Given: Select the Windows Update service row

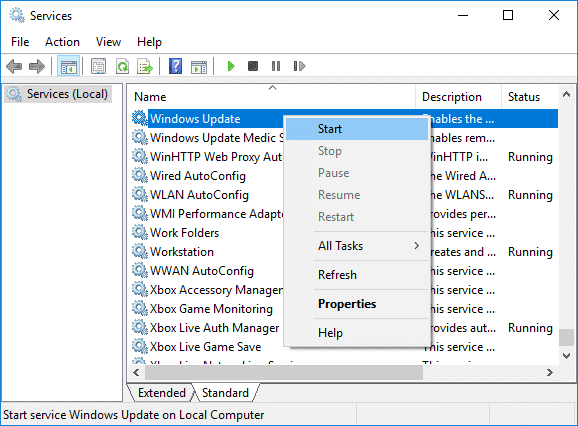Looking at the screenshot, I should click(345, 118).
